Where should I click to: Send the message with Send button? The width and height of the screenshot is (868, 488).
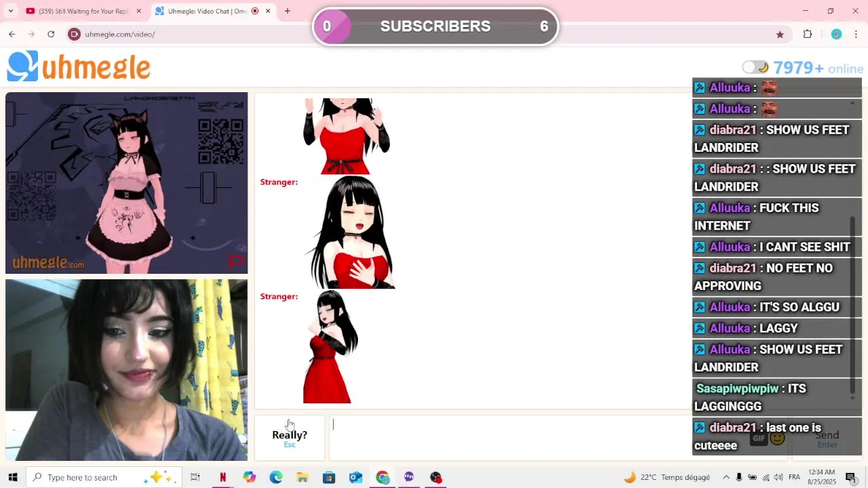(x=827, y=439)
